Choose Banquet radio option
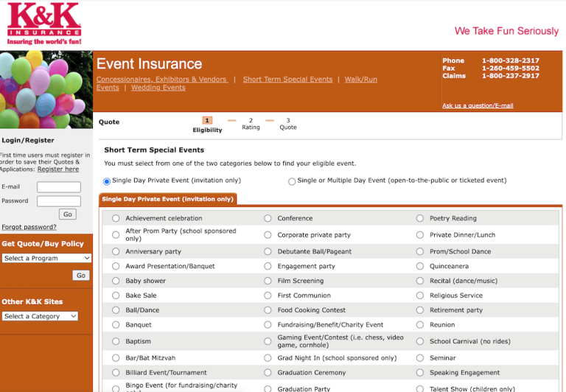Image resolution: width=566 pixels, height=392 pixels. (116, 325)
